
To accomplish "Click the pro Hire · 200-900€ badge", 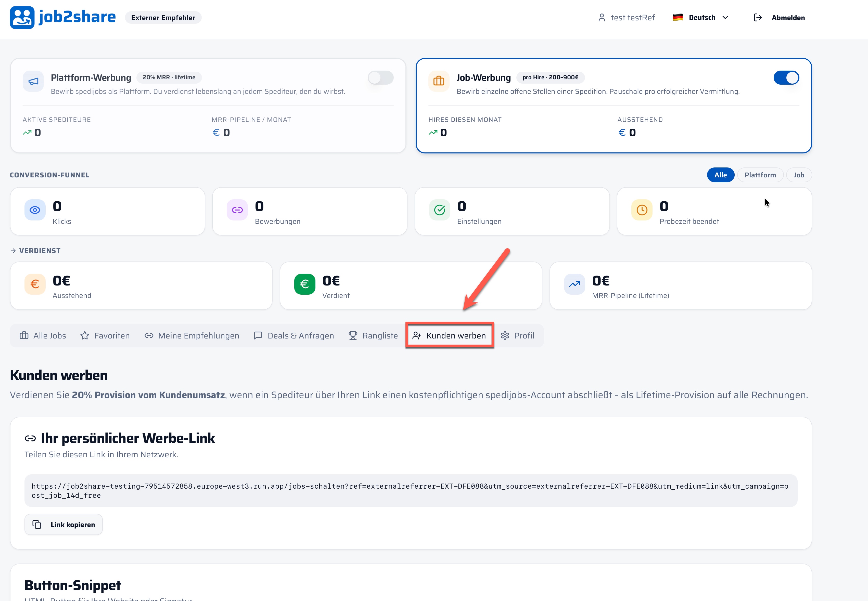I will click(551, 77).
